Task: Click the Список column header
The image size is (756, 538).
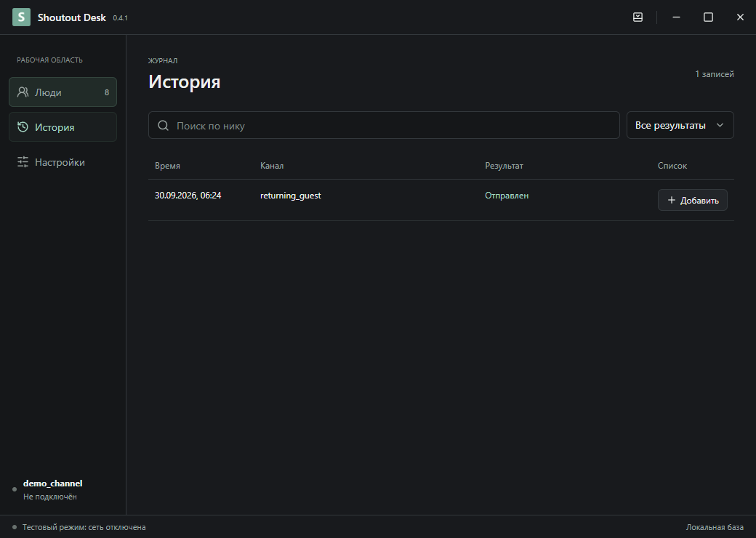Action: (x=672, y=166)
